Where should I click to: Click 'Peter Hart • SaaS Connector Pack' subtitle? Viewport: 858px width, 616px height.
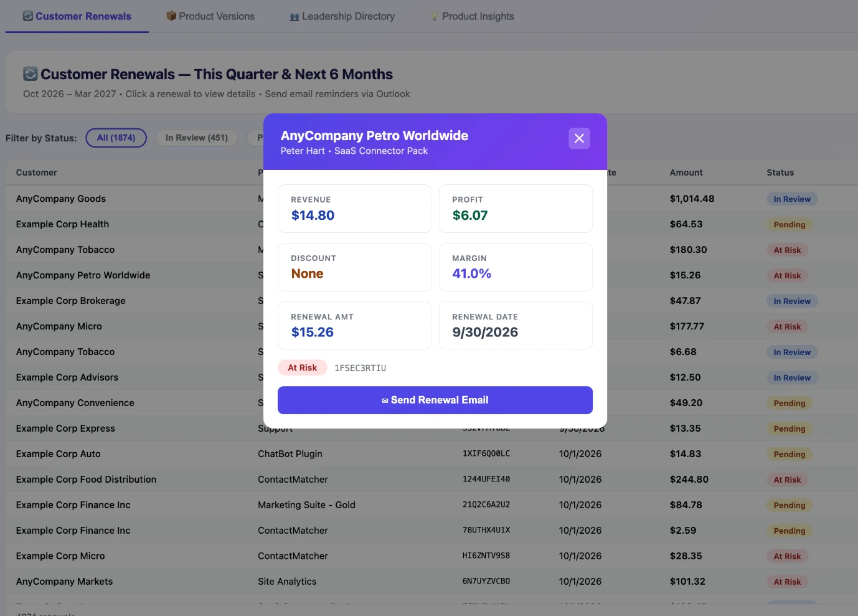tap(354, 151)
